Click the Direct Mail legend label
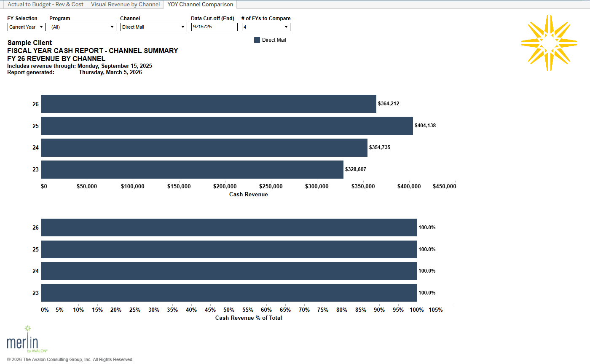 click(x=274, y=40)
